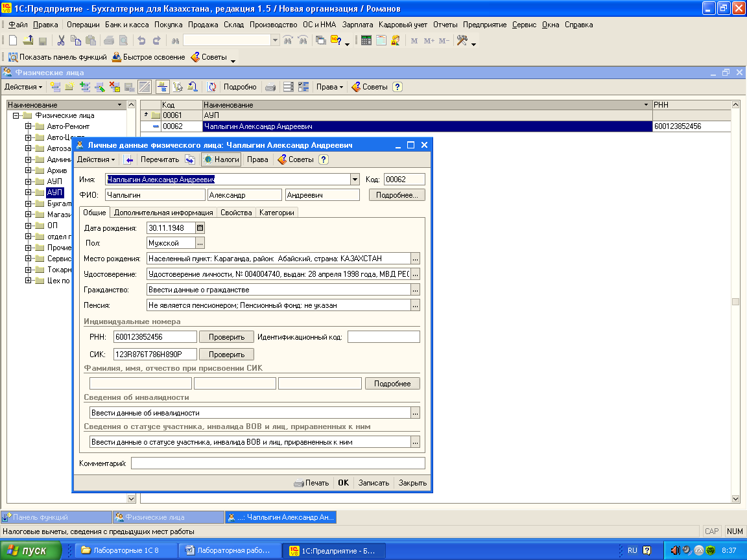Click Add new item icon in Физические лица toolbar
The width and height of the screenshot is (747, 560).
point(55,87)
